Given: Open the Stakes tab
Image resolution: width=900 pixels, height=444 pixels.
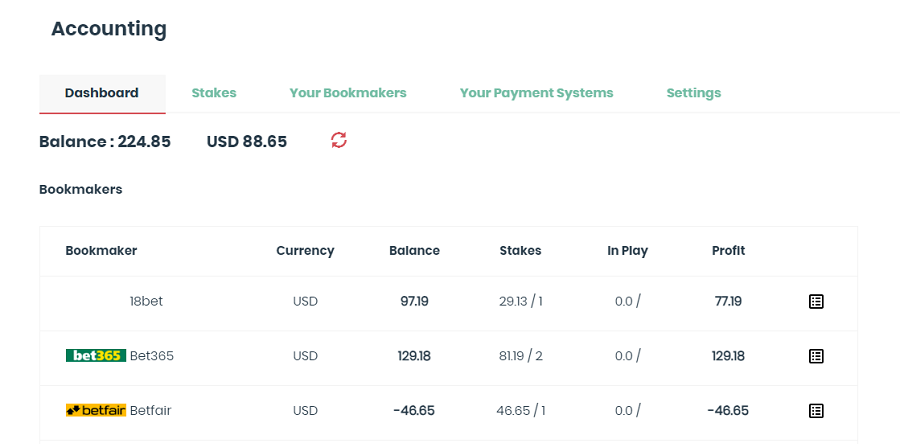Looking at the screenshot, I should [x=214, y=93].
